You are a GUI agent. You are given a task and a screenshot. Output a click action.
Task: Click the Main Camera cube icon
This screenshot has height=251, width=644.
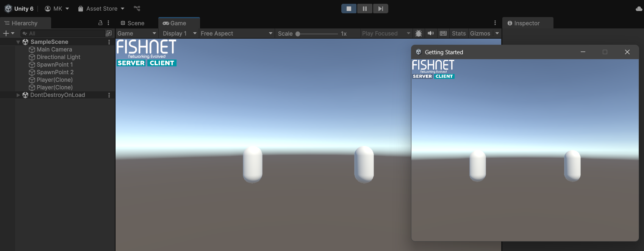point(32,50)
